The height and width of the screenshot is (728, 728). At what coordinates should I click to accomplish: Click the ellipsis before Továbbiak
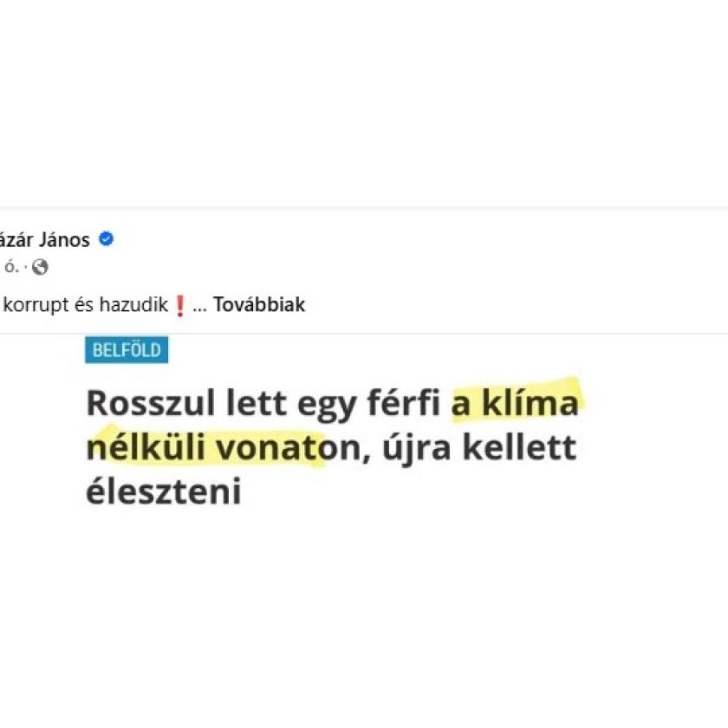[x=199, y=306]
